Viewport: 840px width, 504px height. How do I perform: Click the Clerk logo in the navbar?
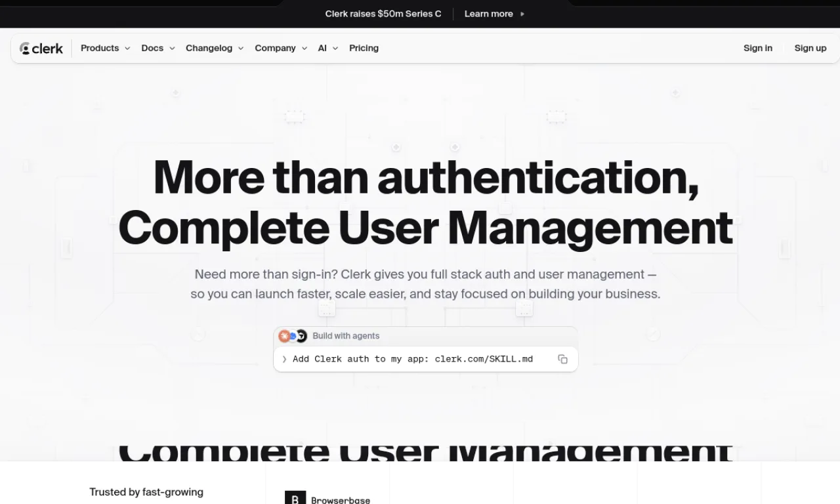click(41, 48)
